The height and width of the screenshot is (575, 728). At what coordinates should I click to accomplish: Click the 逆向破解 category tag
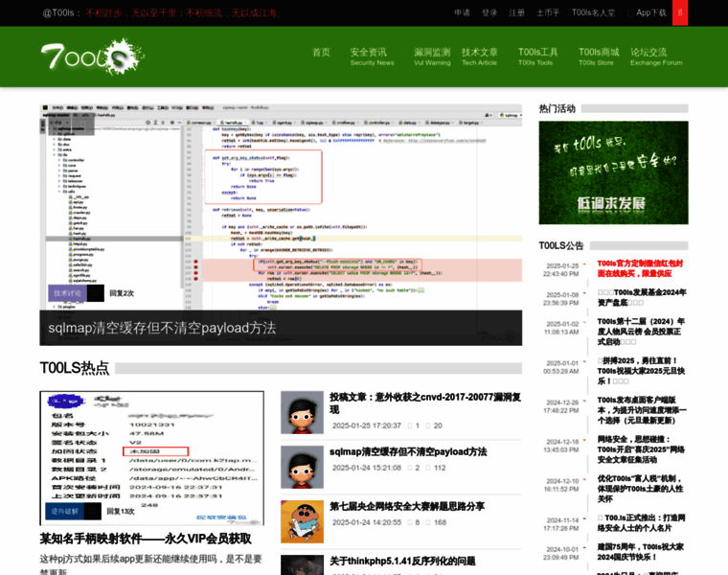pyautogui.click(x=64, y=511)
